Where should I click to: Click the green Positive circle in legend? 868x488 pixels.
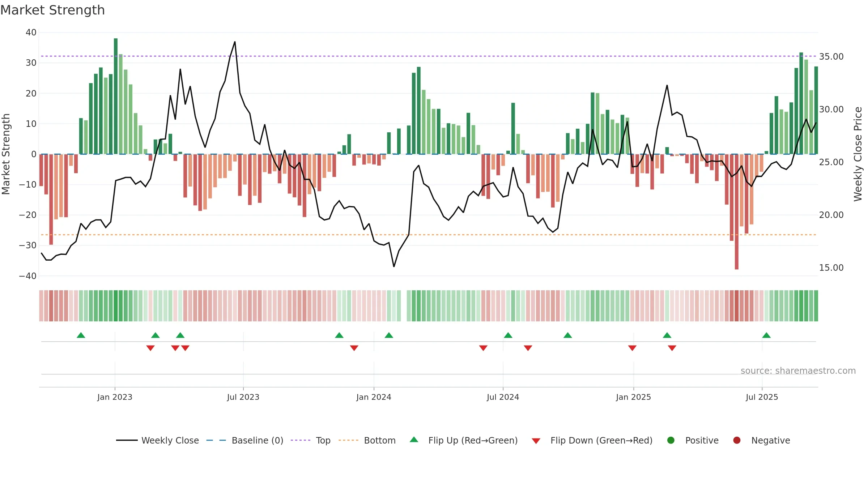(671, 440)
